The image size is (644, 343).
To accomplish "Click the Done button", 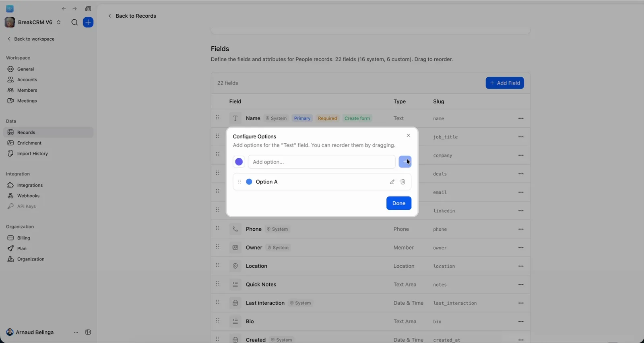I will (399, 203).
